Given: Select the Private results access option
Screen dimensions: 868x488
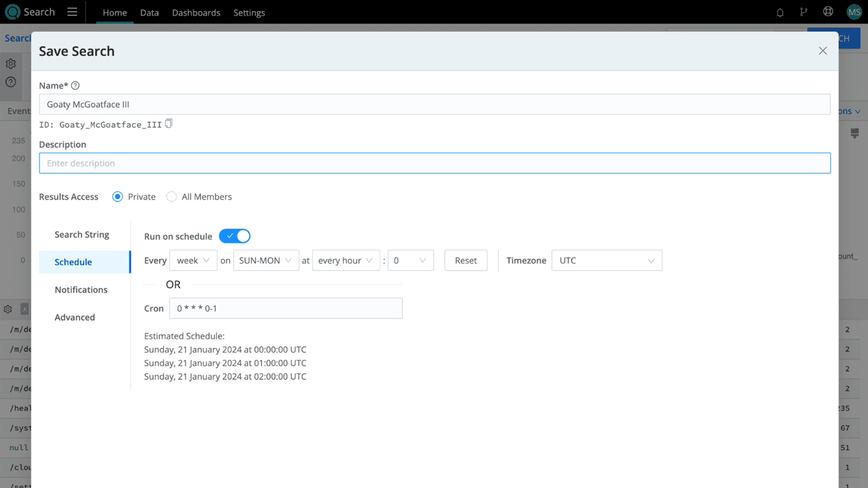Looking at the screenshot, I should pos(118,197).
